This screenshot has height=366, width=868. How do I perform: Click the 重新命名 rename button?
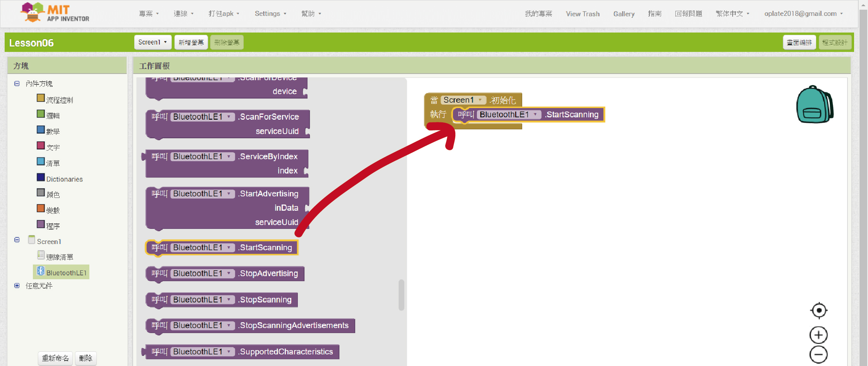(55, 358)
